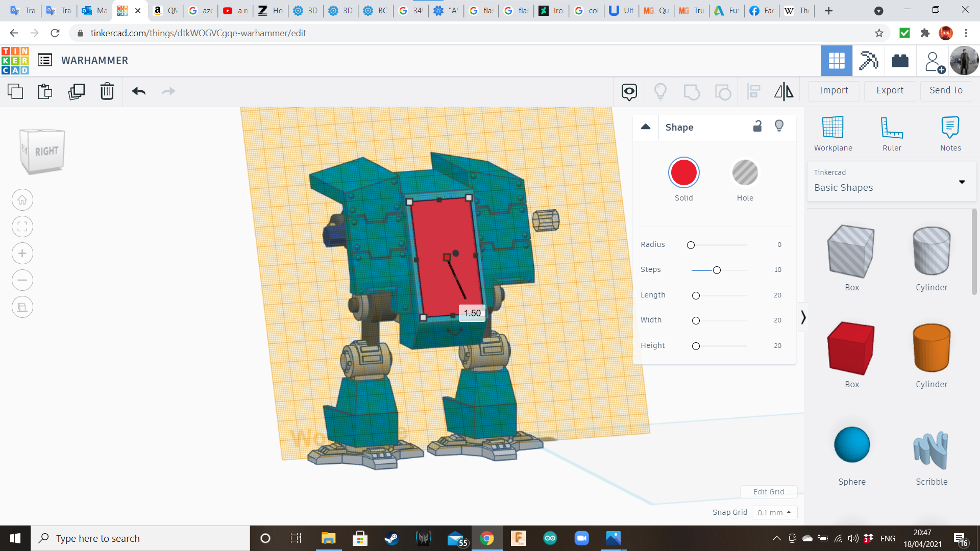This screenshot has height=551, width=980.
Task: Set shape to Solid
Action: pos(683,173)
